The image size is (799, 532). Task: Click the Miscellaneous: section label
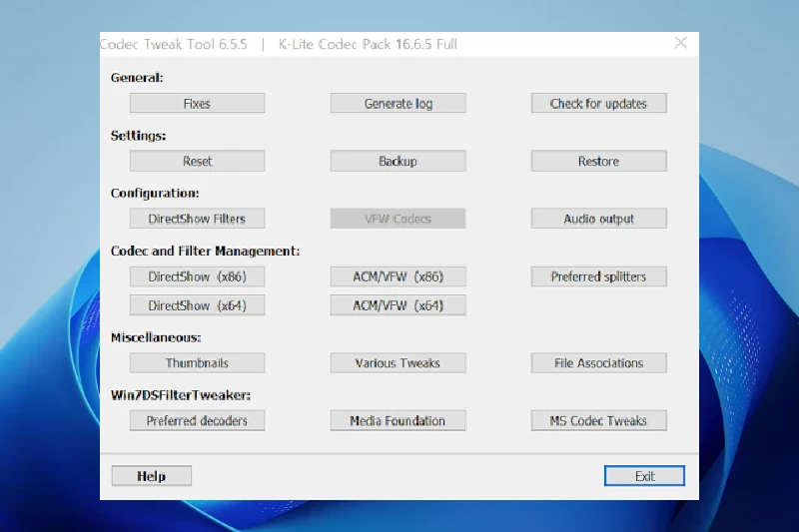pos(156,337)
